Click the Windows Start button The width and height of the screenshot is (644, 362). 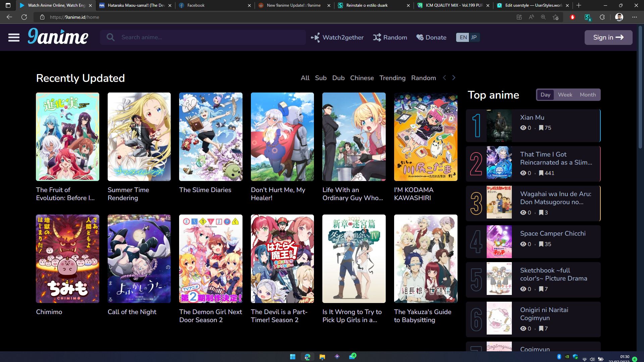point(292,357)
